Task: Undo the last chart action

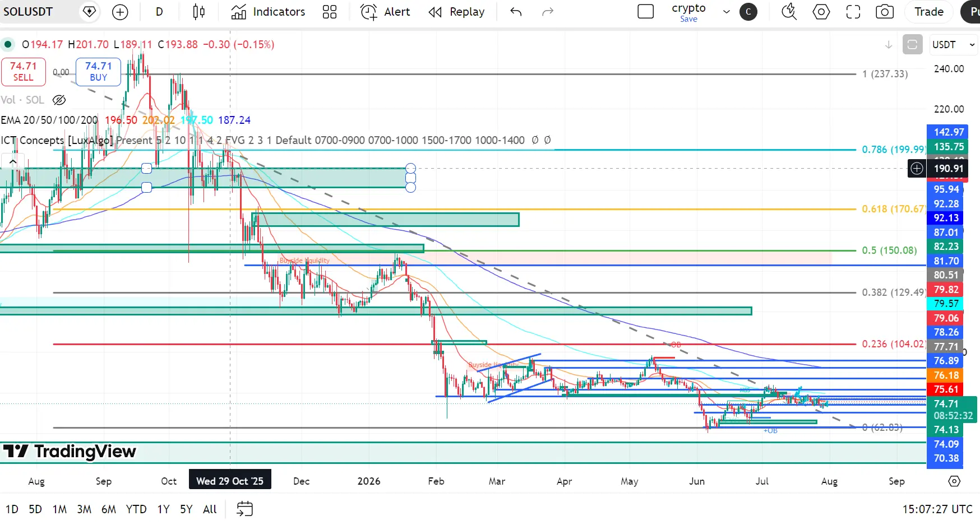Action: (x=516, y=12)
